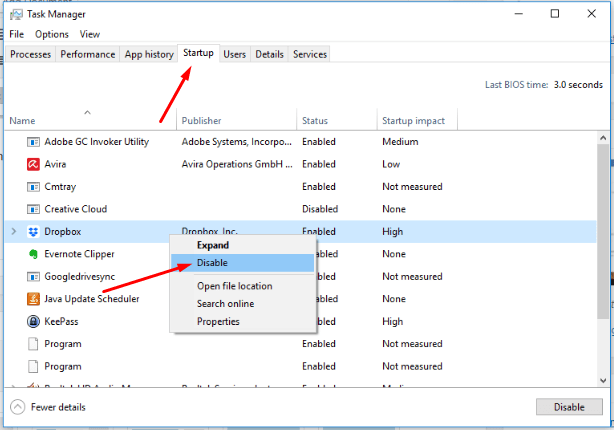Click the Task Manager title bar icon
Screen dimensions: 614x430
coord(16,14)
